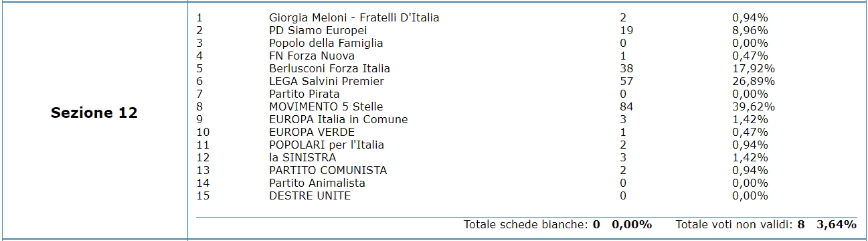Screen dimensions: 868x241
Task: Click LEGA Salvini Premier entry
Action: tap(327, 82)
